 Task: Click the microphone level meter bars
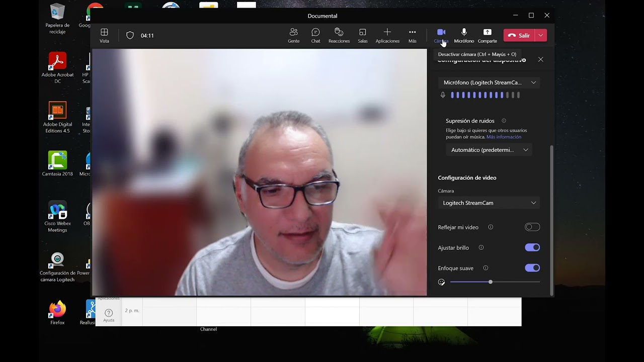(485, 95)
